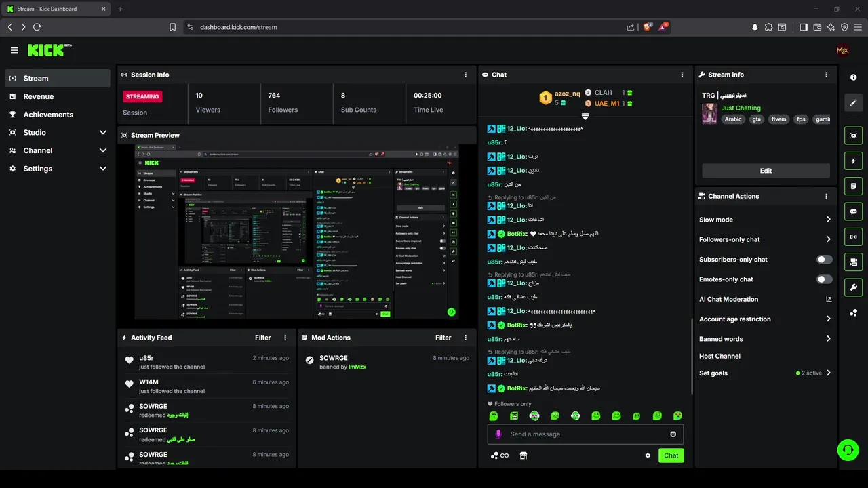Viewport: 868px width, 488px height.
Task: Open Activity Feed three-dot menu
Action: (285, 338)
